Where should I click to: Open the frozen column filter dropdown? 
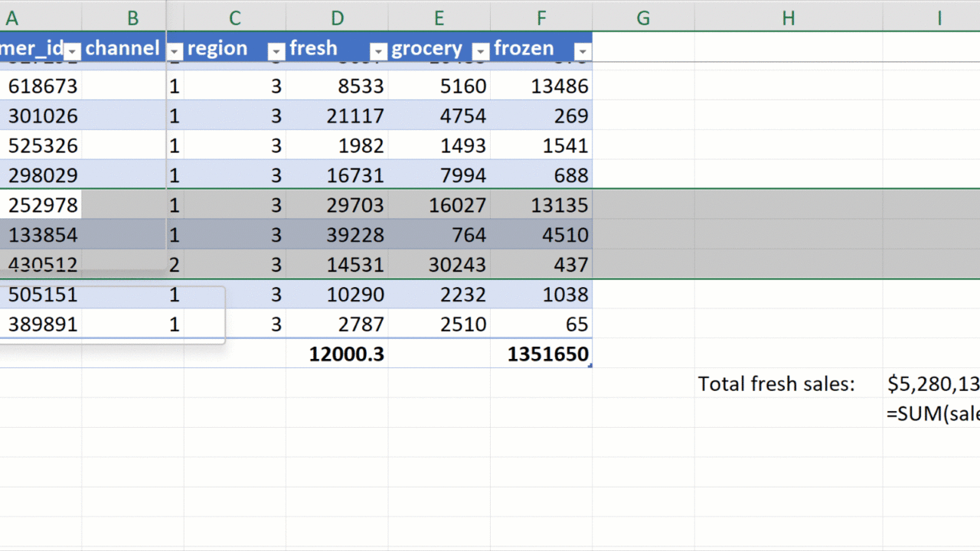tap(582, 51)
